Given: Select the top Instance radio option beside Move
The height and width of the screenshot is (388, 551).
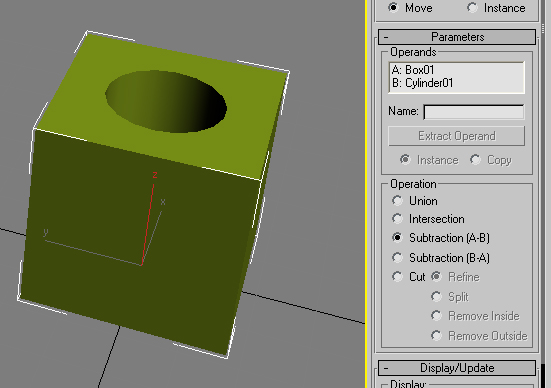Looking at the screenshot, I should click(x=472, y=7).
